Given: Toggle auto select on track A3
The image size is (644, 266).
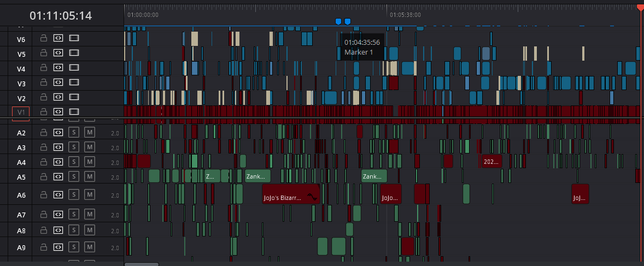Looking at the screenshot, I should pos(58,147).
